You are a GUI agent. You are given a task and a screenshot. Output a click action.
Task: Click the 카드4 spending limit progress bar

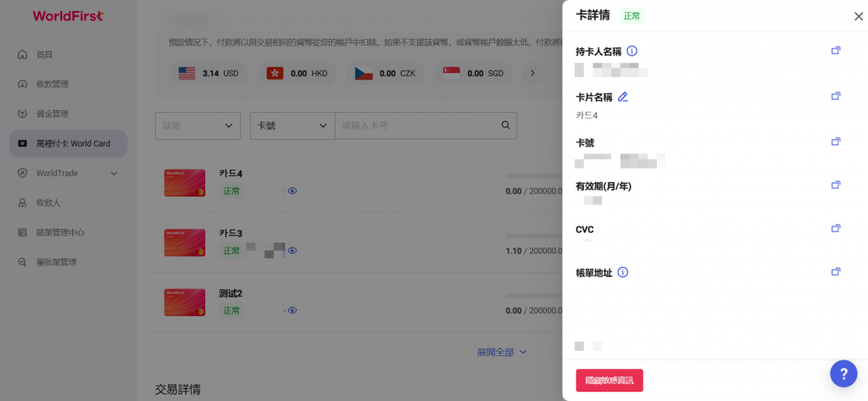coord(534,176)
